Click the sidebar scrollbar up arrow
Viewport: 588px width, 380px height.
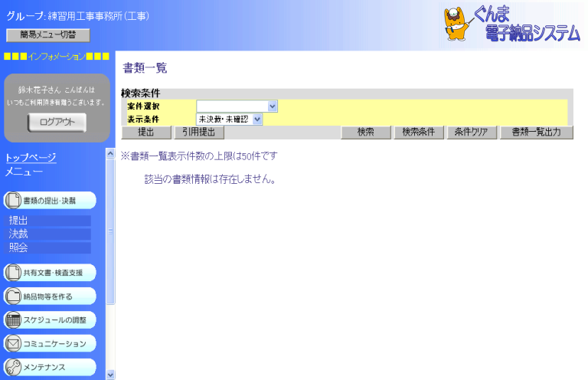[x=110, y=153]
